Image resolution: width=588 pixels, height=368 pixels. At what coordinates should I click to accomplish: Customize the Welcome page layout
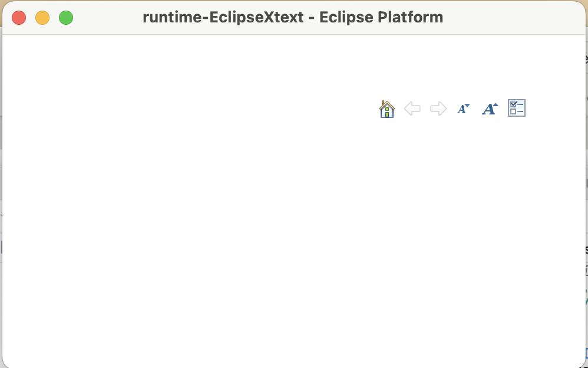(516, 108)
